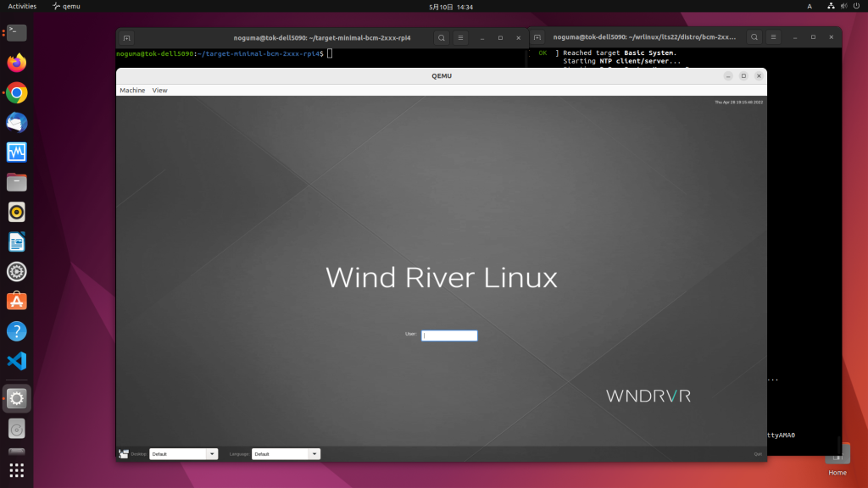The height and width of the screenshot is (488, 868).
Task: Click the User login input field
Action: pyautogui.click(x=449, y=335)
